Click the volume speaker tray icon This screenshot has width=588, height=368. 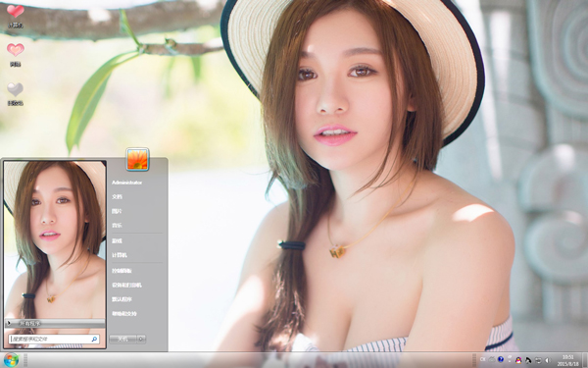tap(547, 360)
